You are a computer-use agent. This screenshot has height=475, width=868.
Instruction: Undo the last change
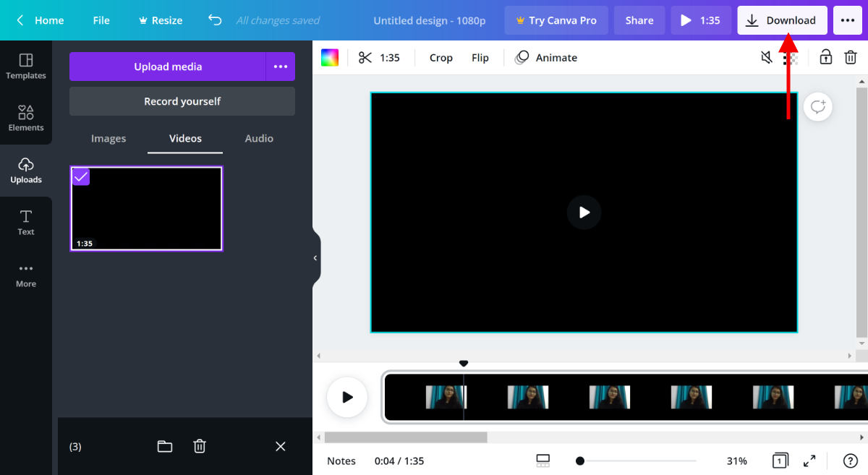(x=215, y=20)
